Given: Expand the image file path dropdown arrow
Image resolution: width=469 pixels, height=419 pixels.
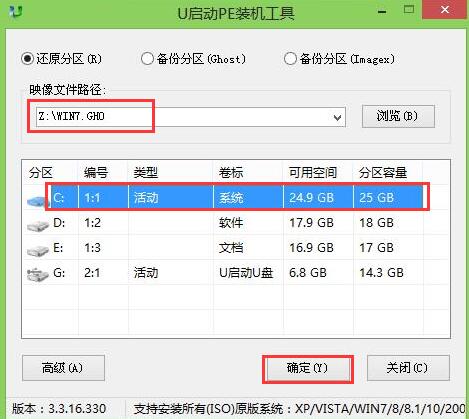Looking at the screenshot, I should (x=337, y=117).
